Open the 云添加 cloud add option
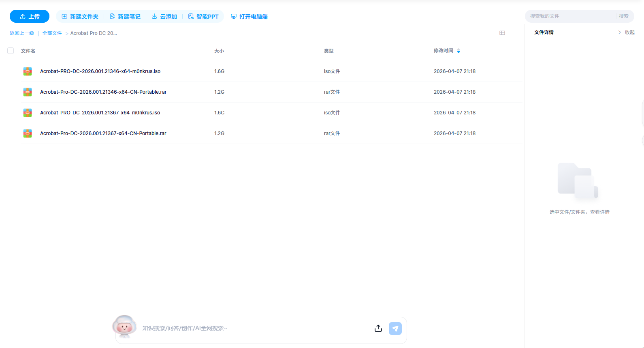The image size is (644, 348). 164,17
